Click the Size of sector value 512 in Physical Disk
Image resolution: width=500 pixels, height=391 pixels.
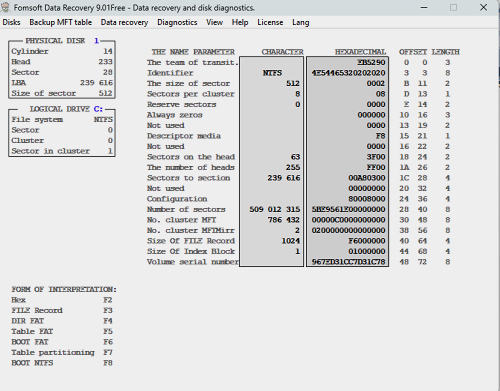(105, 93)
